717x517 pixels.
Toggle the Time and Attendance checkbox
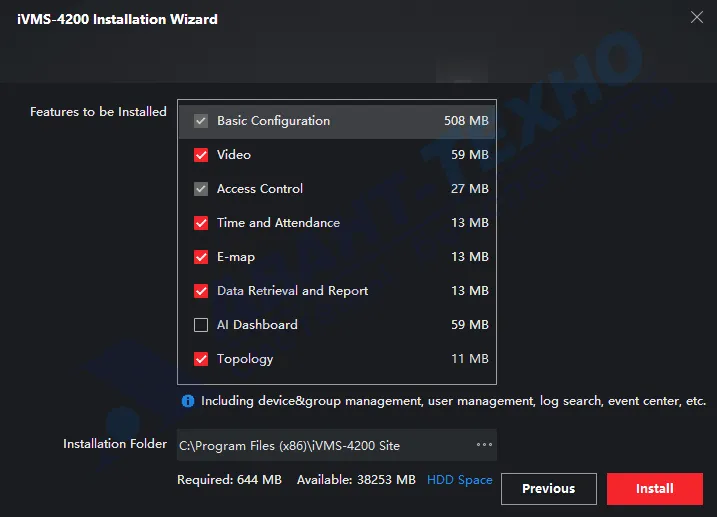[x=201, y=223]
